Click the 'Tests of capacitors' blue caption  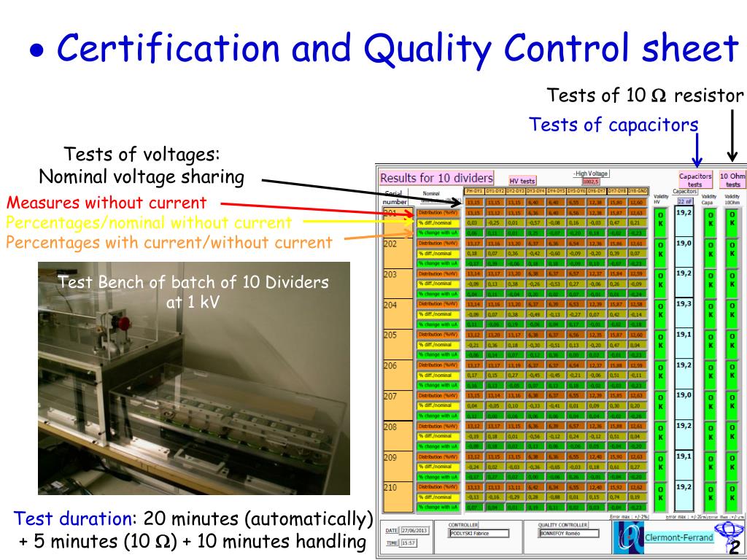[x=614, y=125]
